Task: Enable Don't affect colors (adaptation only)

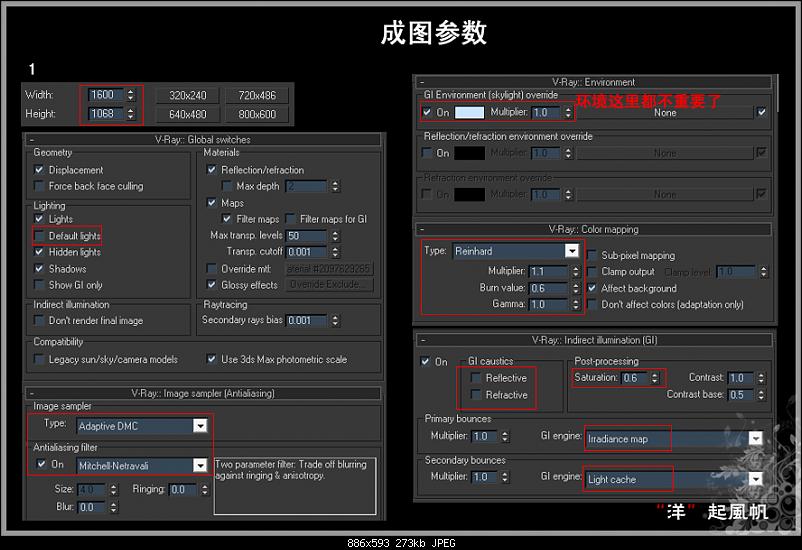Action: pyautogui.click(x=592, y=304)
